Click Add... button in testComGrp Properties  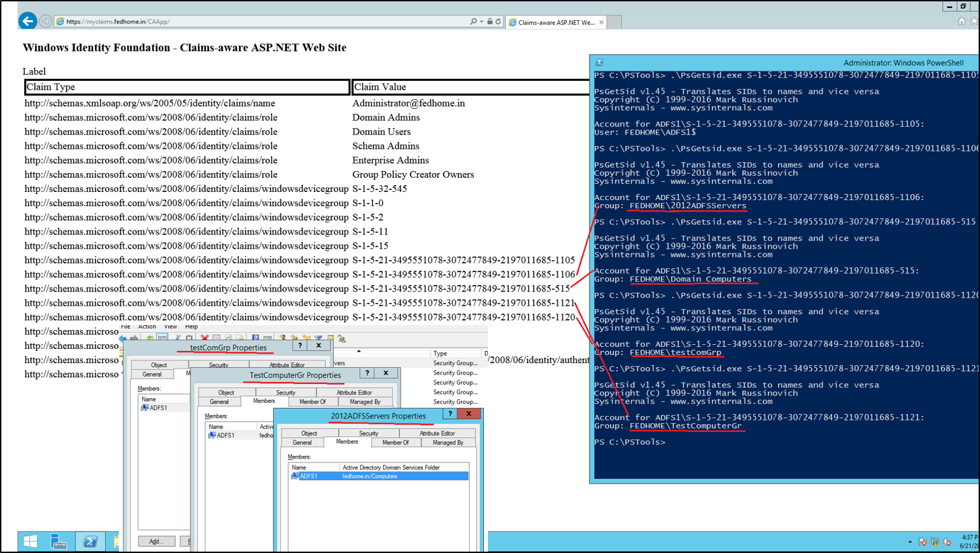pyautogui.click(x=157, y=542)
